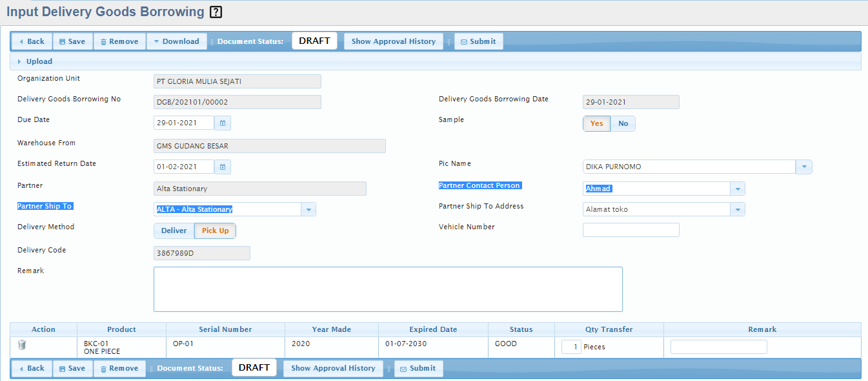Open the Pic Name dropdown arrow
The width and height of the screenshot is (868, 381).
click(x=804, y=167)
